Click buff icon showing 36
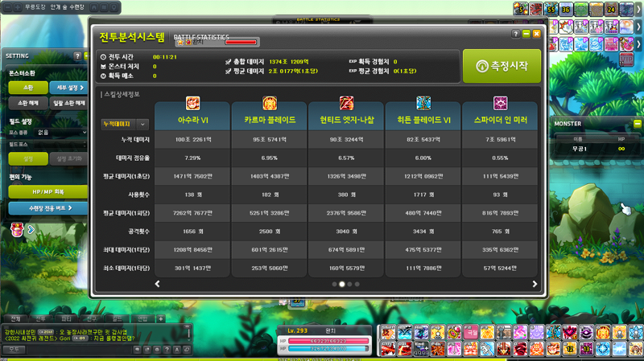This screenshot has width=644, height=361. 566,9
